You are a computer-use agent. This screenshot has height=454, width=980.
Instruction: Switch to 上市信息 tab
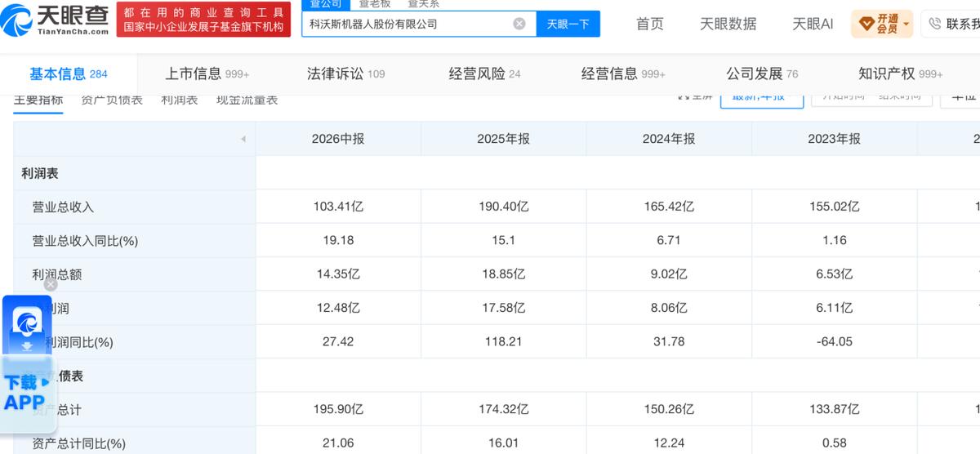(207, 73)
